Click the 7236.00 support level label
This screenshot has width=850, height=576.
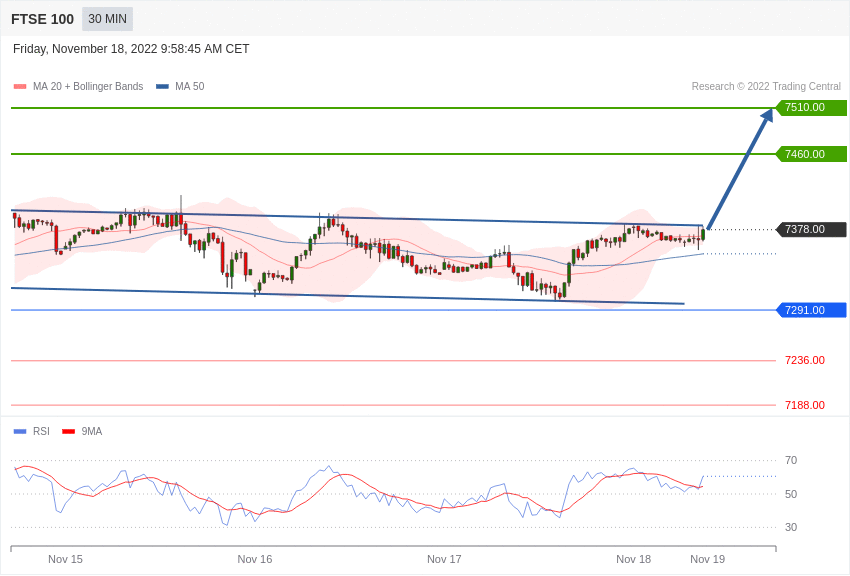(804, 360)
